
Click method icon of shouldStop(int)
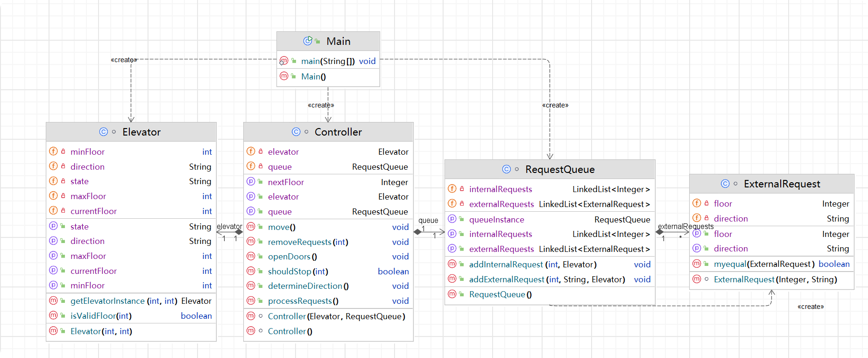(x=251, y=271)
